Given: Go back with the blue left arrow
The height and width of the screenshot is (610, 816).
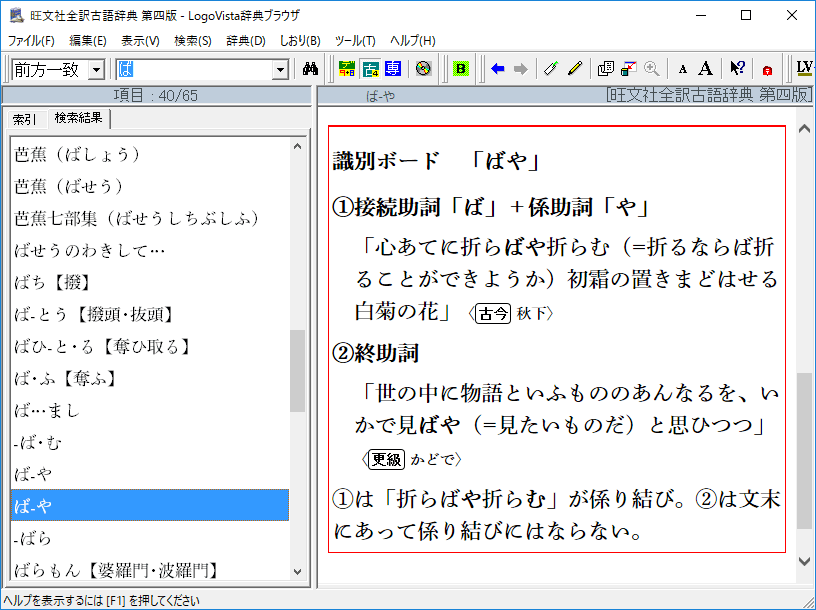Looking at the screenshot, I should click(498, 69).
